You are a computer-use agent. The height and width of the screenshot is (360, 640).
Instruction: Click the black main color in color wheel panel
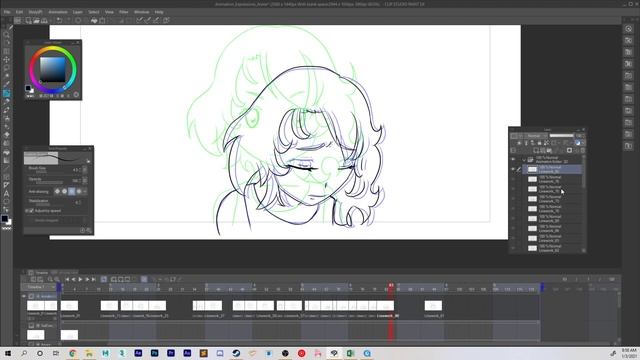[x=28, y=88]
